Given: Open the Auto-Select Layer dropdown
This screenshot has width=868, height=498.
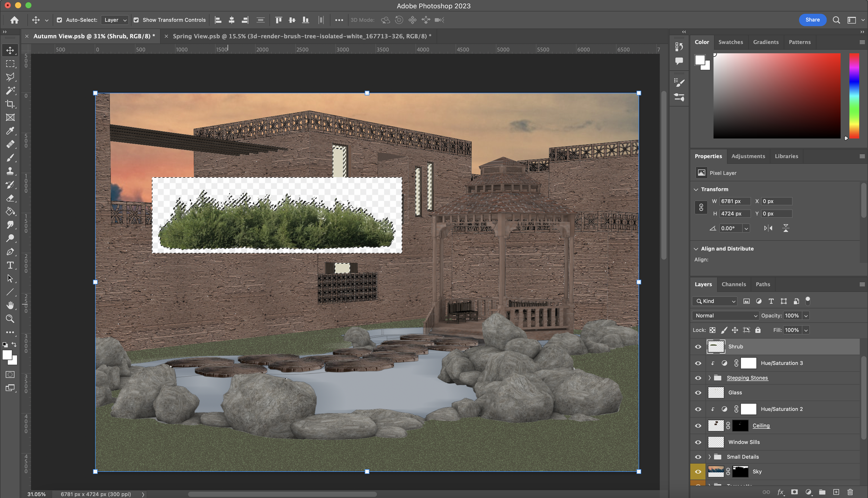Looking at the screenshot, I should 115,20.
